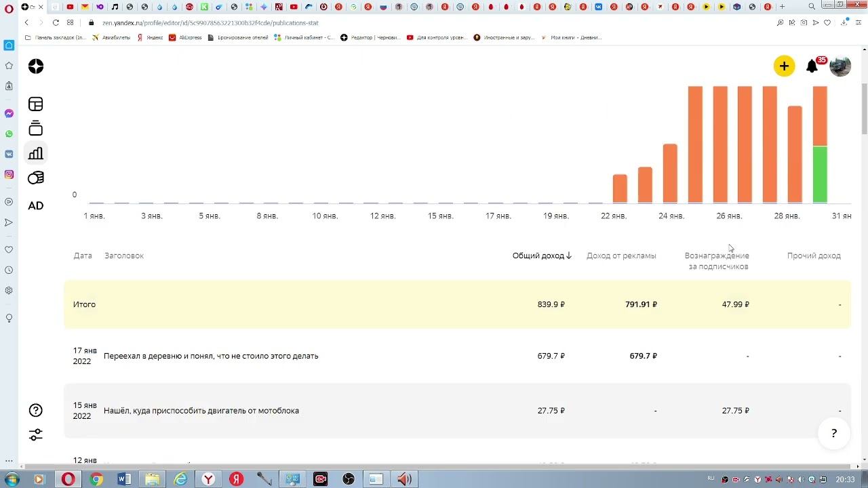Open the Авиабилеты bookmark

[112, 37]
